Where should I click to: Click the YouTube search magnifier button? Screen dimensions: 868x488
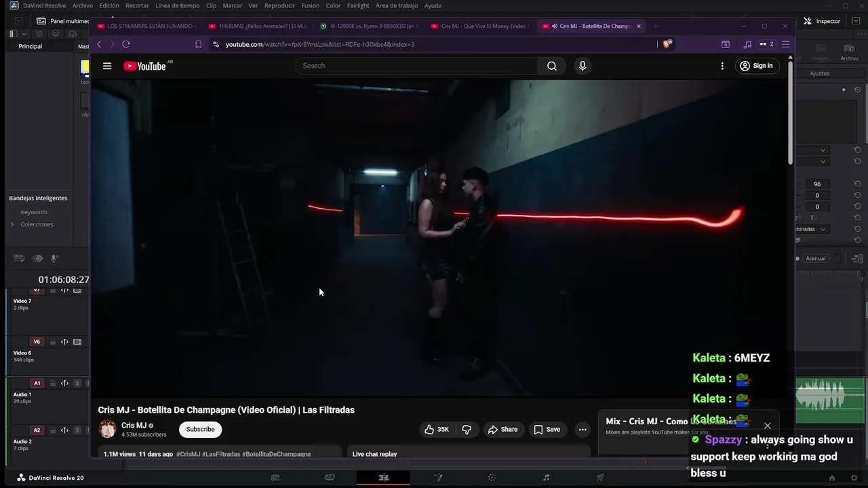coord(552,66)
